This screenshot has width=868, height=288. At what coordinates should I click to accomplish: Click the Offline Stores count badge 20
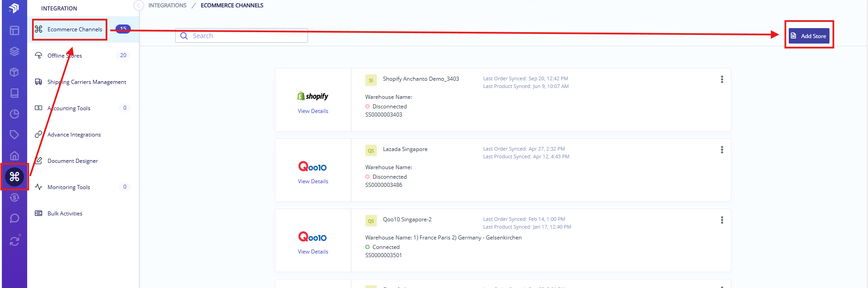[x=123, y=55]
